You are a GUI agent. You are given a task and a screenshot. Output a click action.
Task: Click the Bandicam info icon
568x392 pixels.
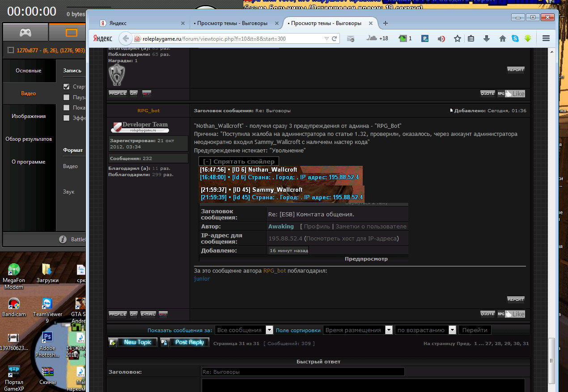point(63,240)
